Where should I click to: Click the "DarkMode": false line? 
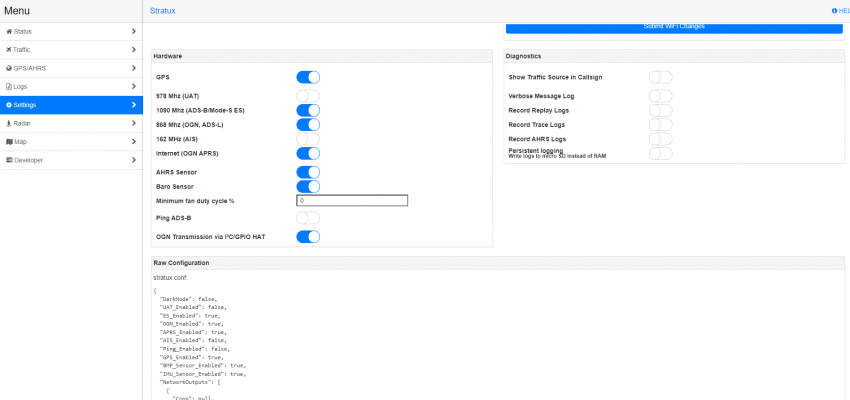point(188,299)
